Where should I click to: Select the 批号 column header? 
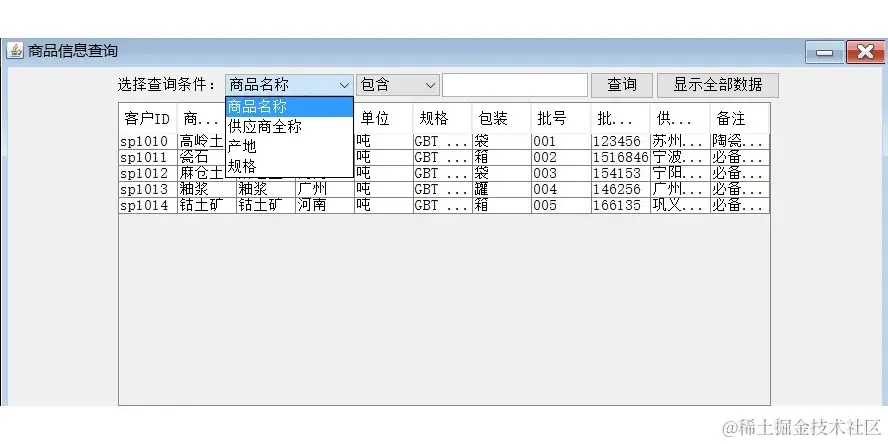561,118
